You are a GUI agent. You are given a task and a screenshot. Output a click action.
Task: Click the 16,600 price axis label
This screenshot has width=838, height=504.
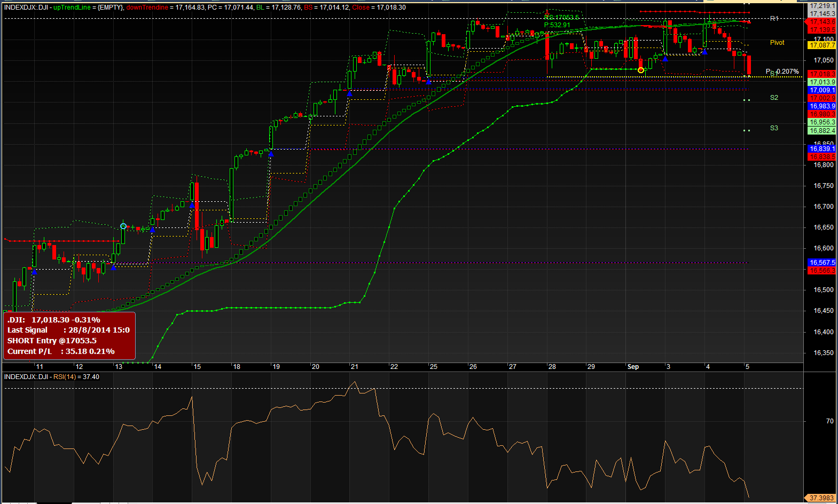[x=824, y=248]
